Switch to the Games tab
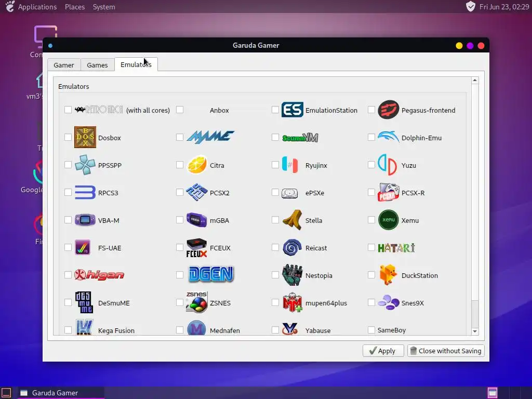The height and width of the screenshot is (399, 532). pyautogui.click(x=97, y=65)
